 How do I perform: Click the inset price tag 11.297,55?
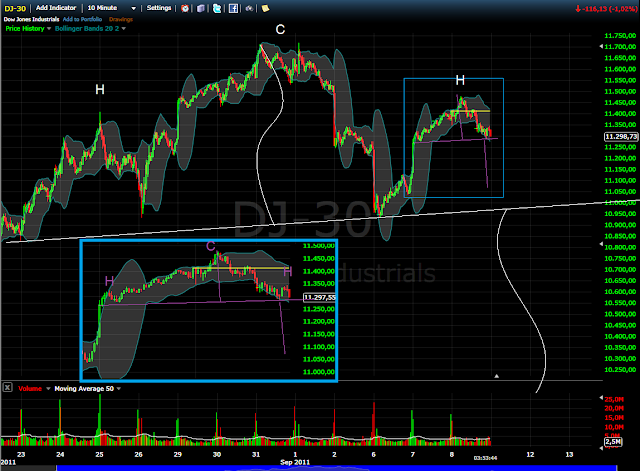[319, 298]
